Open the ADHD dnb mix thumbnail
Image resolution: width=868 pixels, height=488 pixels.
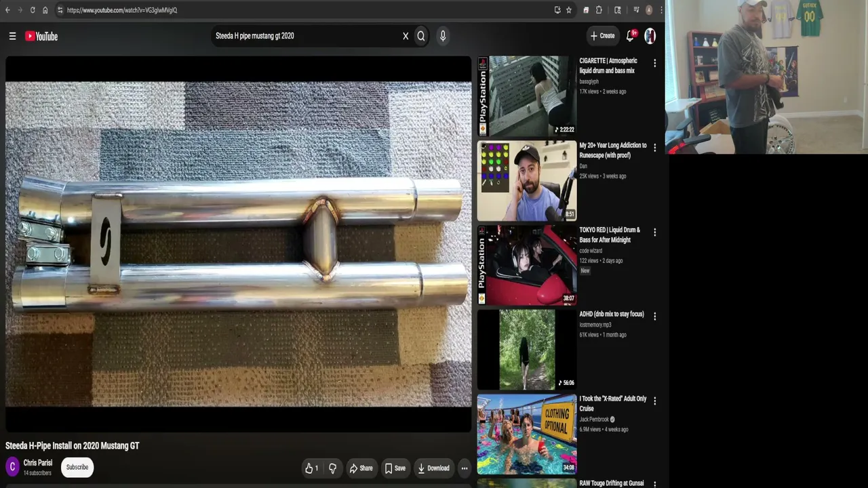[x=527, y=350]
